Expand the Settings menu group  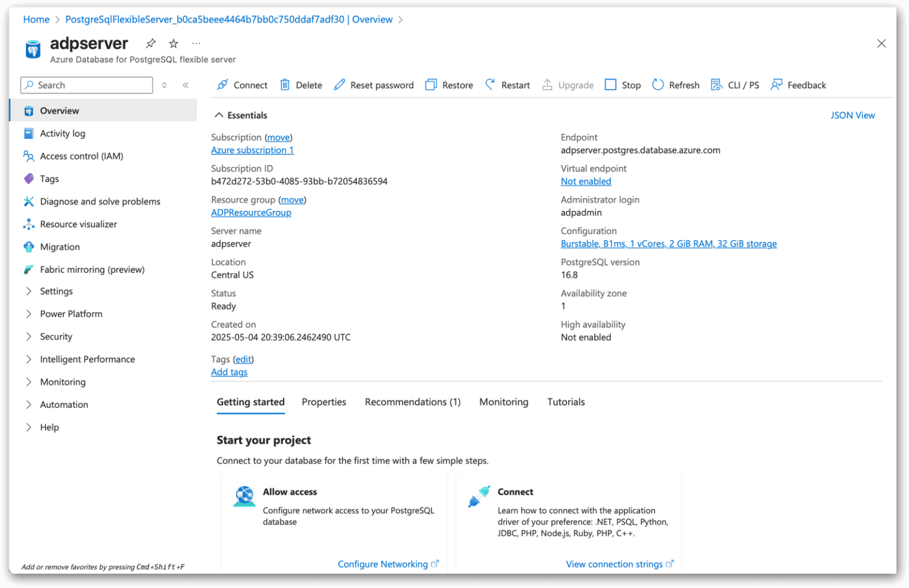point(28,291)
